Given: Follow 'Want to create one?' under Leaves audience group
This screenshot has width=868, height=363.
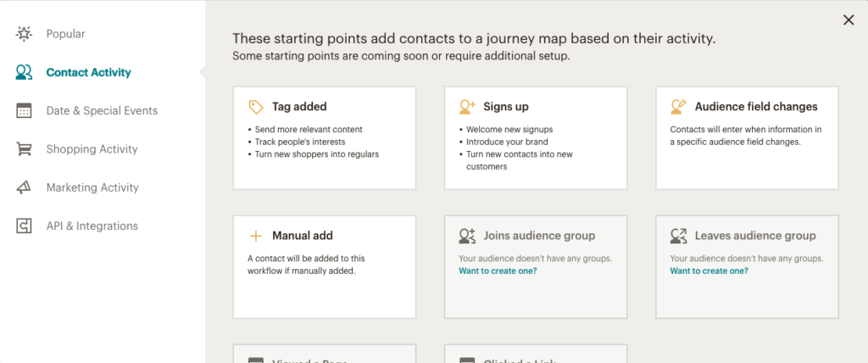Looking at the screenshot, I should (x=709, y=271).
